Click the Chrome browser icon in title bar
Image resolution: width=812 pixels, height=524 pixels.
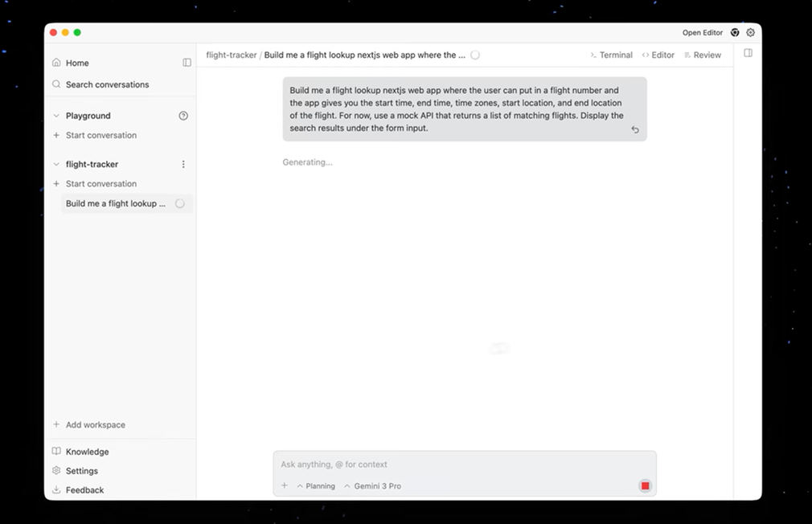735,33
